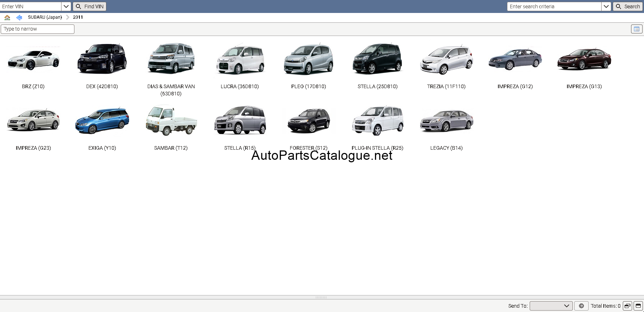Click the restore panel icon in status bar

click(627, 306)
